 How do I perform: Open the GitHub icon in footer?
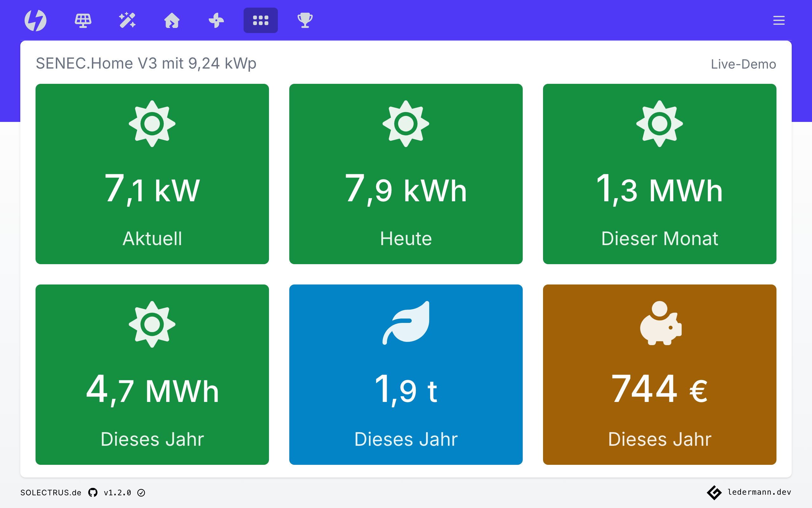[x=93, y=492]
